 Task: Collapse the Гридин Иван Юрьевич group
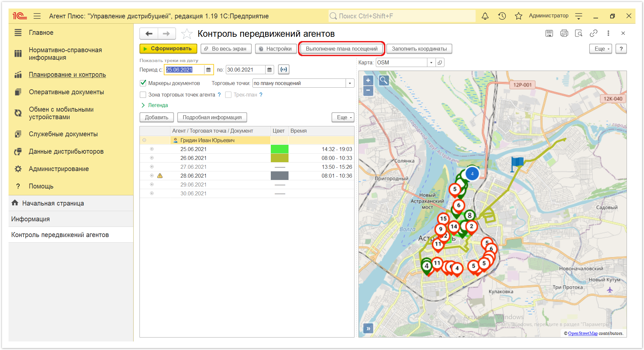pyautogui.click(x=144, y=140)
